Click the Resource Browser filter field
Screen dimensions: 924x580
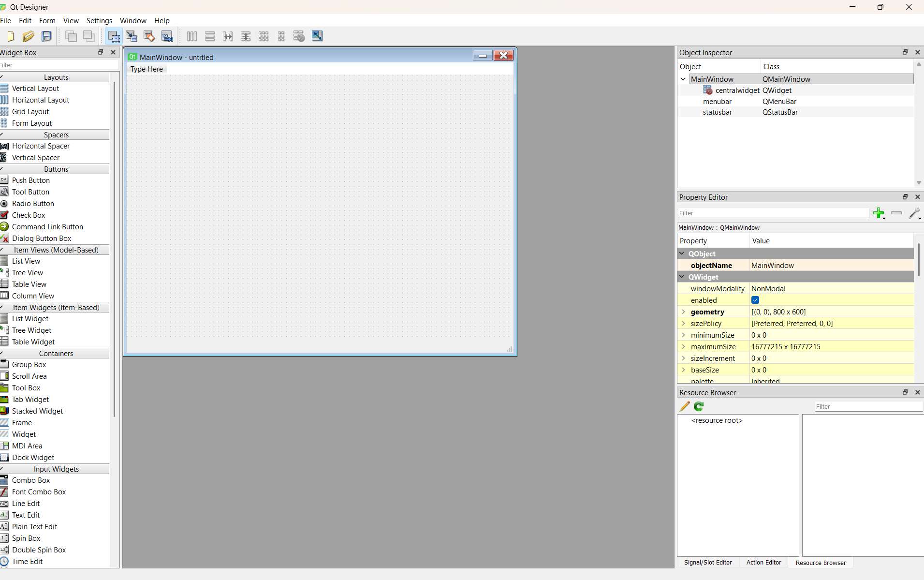point(869,407)
